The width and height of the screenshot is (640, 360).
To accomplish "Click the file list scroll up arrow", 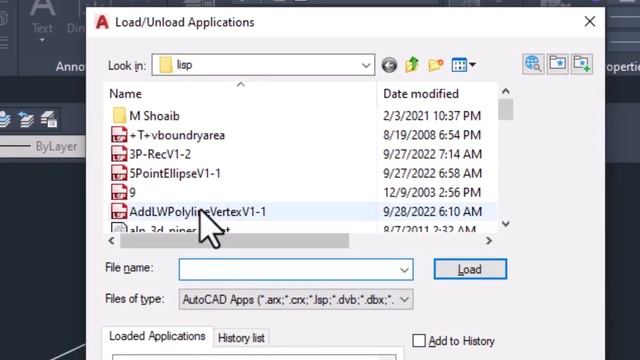I will (506, 91).
